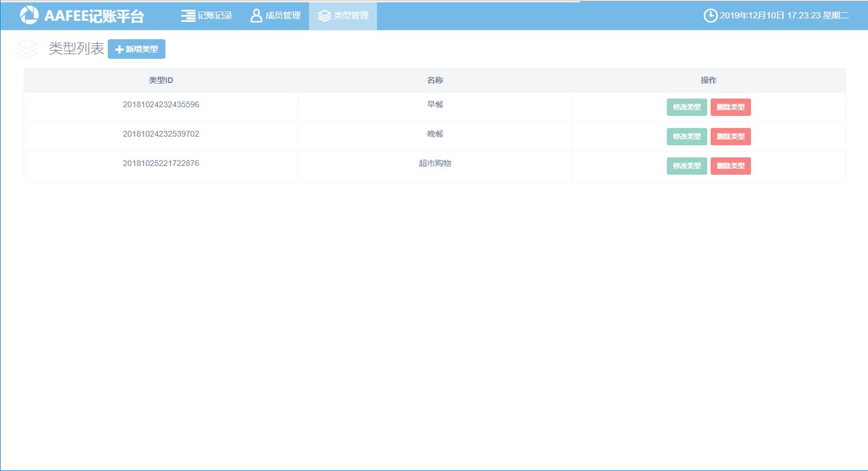Click the 记账记录 list icon
868x471 pixels.
[x=188, y=16]
